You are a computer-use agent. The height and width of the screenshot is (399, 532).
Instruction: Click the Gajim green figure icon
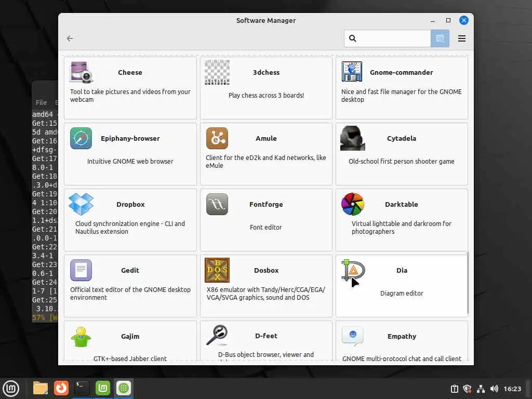[x=81, y=337]
